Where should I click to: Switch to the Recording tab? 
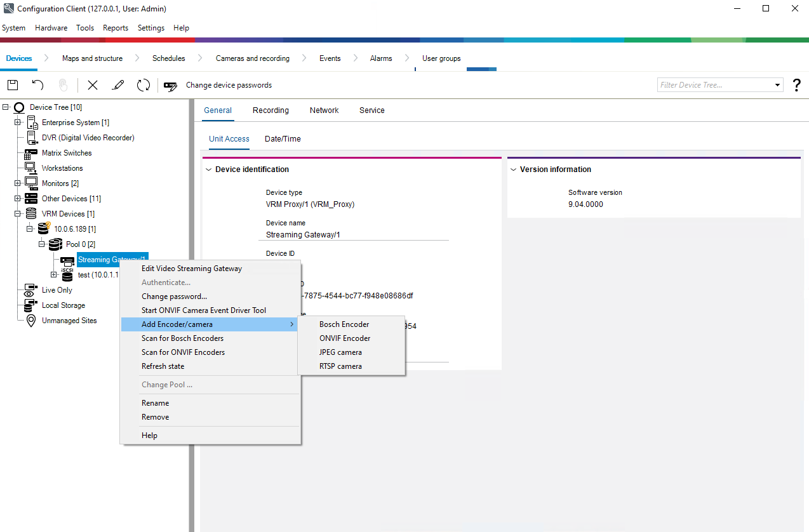(x=271, y=110)
